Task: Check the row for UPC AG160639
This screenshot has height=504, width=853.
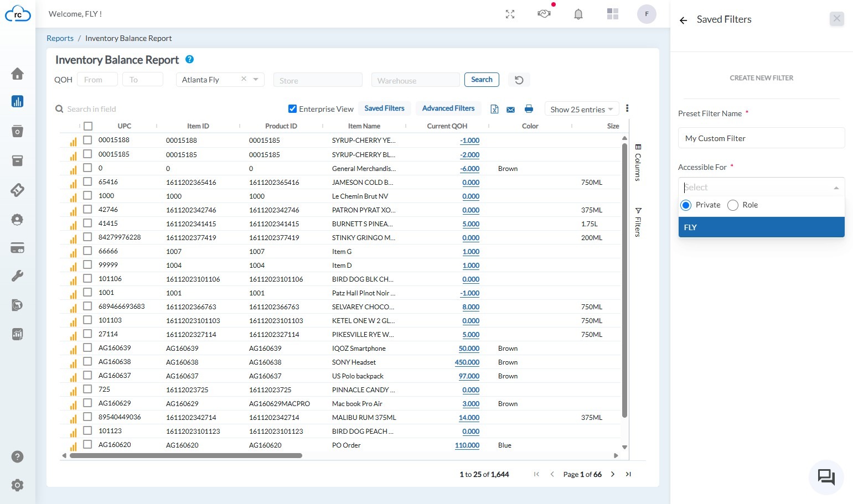Action: (x=87, y=347)
